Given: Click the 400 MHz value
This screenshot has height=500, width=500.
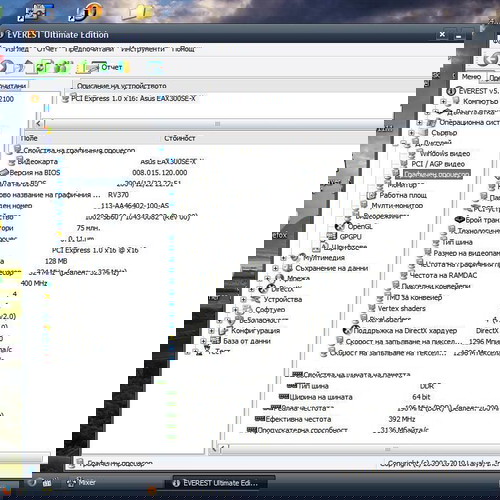Looking at the screenshot, I should coord(34,283).
